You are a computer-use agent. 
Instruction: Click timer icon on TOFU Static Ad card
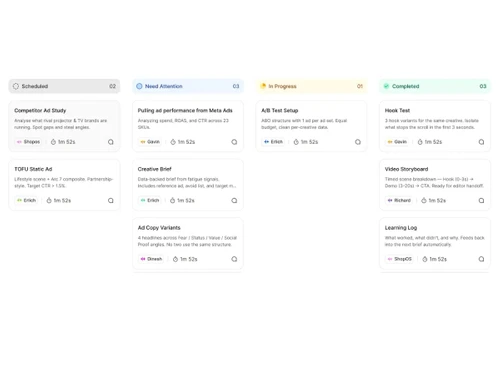click(49, 201)
